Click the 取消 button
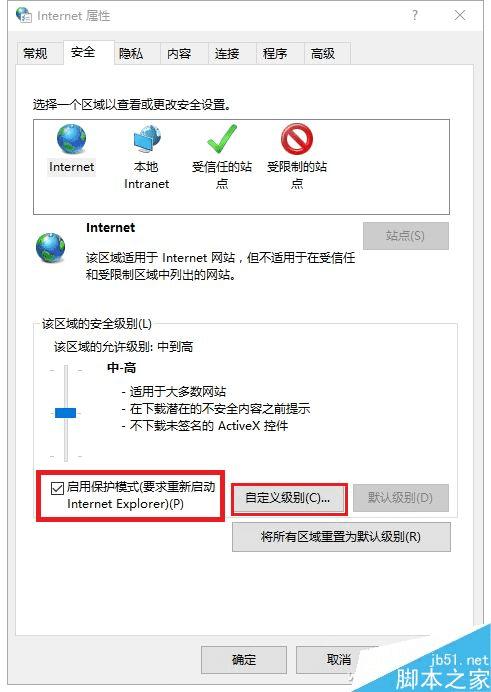Image resolution: width=491 pixels, height=692 pixels. click(339, 660)
